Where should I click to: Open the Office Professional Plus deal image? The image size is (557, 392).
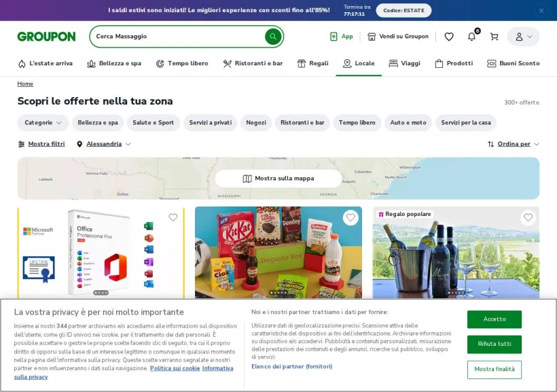(101, 252)
